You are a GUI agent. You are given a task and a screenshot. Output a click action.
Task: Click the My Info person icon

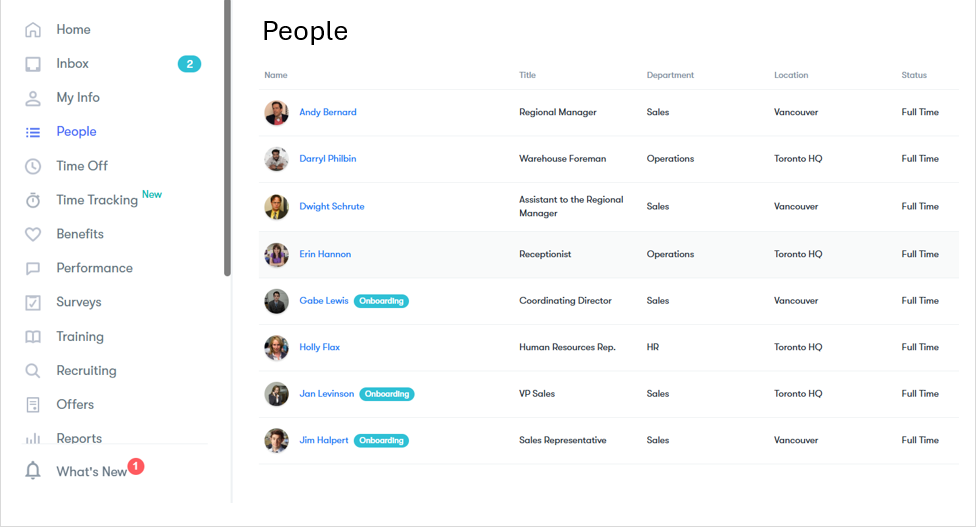[x=33, y=98]
